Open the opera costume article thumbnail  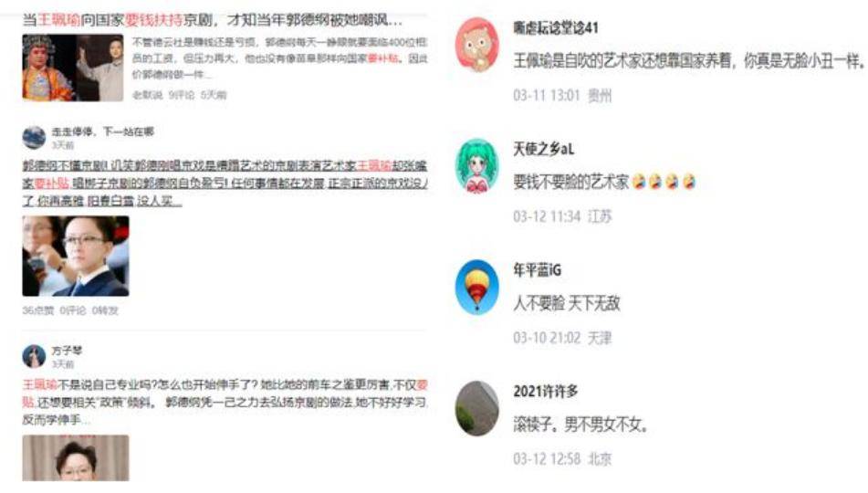73,68
